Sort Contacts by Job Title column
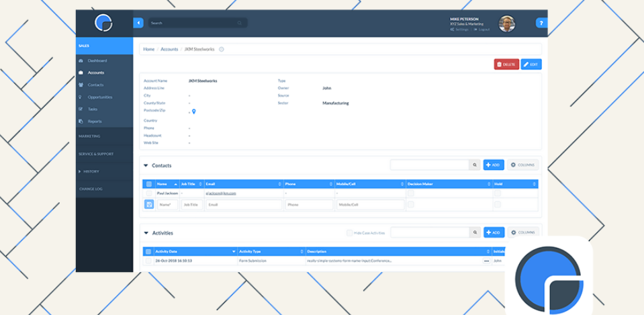 [192, 185]
